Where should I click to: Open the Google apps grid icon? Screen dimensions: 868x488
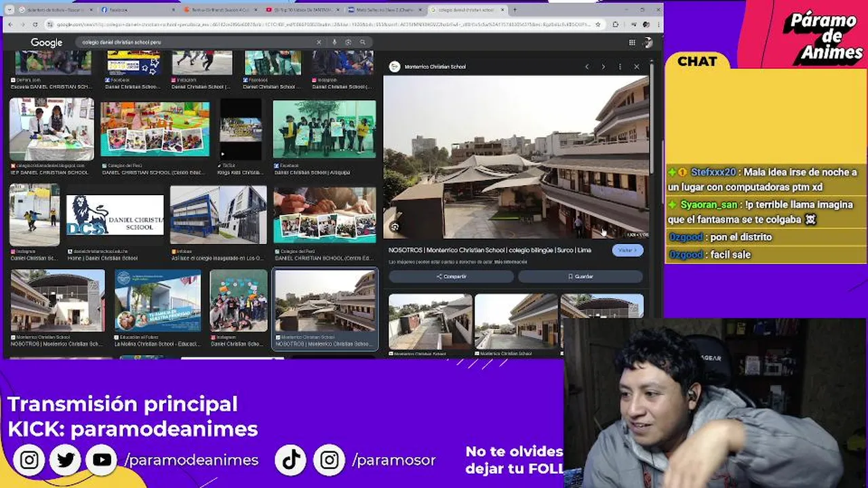pyautogui.click(x=631, y=42)
